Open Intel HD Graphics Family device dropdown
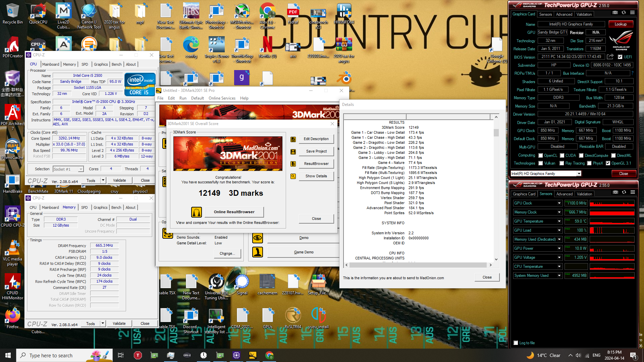Screen dimensions: 644x362 click(x=579, y=174)
